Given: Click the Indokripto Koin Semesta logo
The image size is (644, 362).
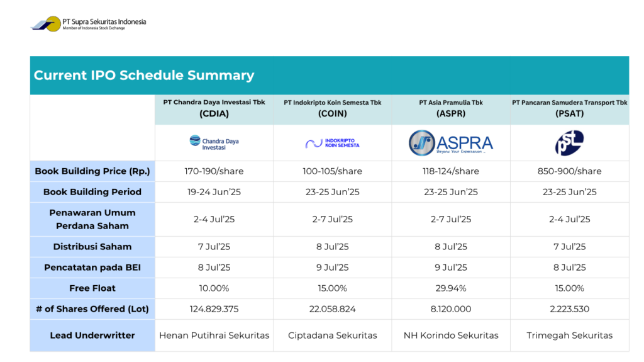Looking at the screenshot, I should click(332, 143).
